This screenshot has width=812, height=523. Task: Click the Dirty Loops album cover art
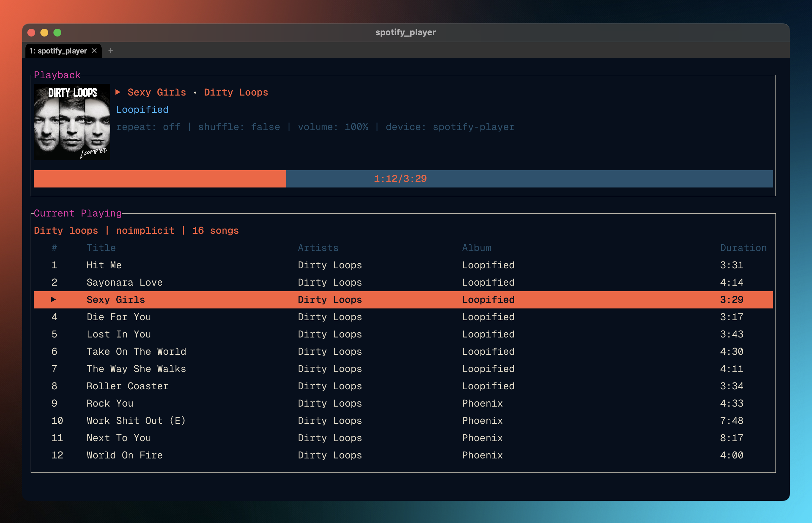72,122
